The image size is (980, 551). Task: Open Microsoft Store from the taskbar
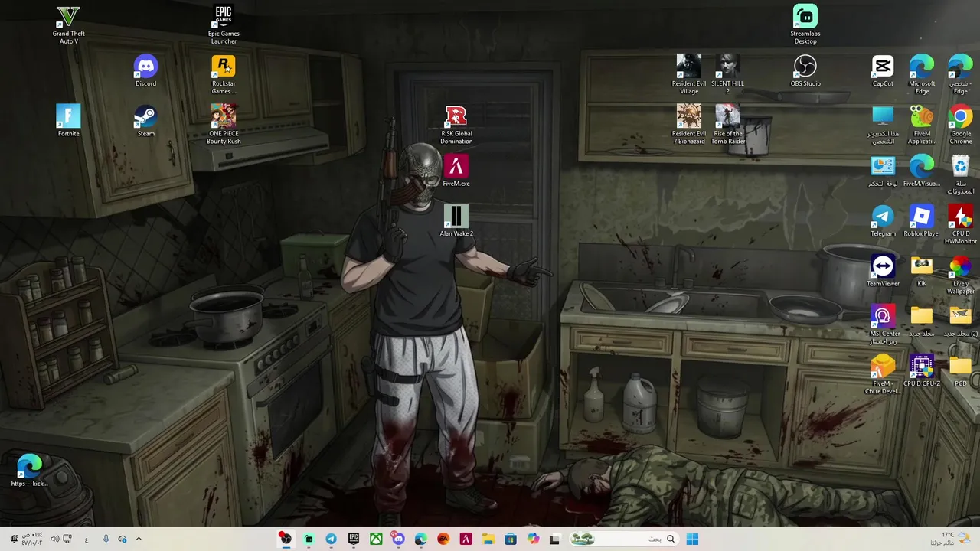click(x=511, y=539)
